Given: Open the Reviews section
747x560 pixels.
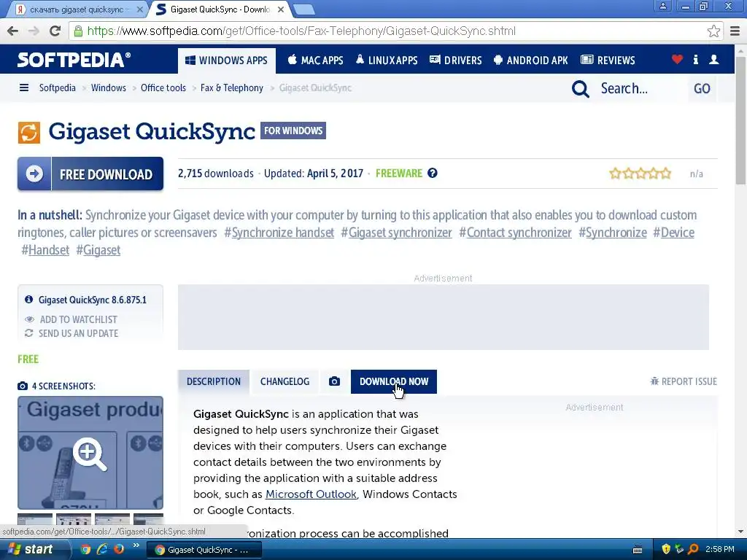Looking at the screenshot, I should (x=608, y=61).
